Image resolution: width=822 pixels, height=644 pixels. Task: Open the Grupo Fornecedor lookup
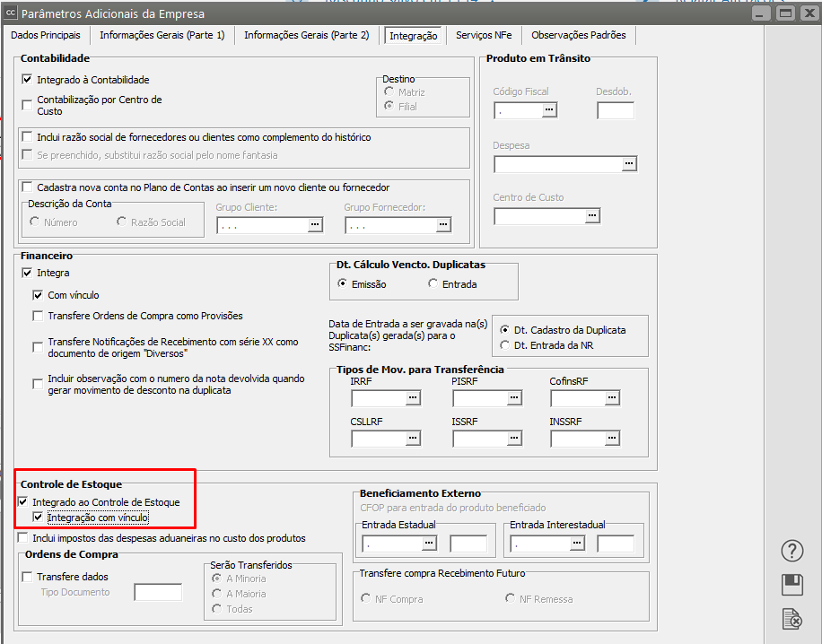click(443, 225)
